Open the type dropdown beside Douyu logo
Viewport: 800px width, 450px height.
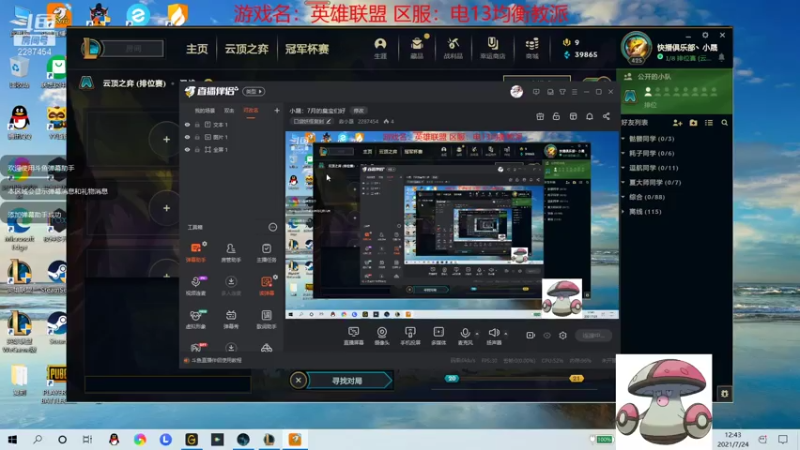254,91
